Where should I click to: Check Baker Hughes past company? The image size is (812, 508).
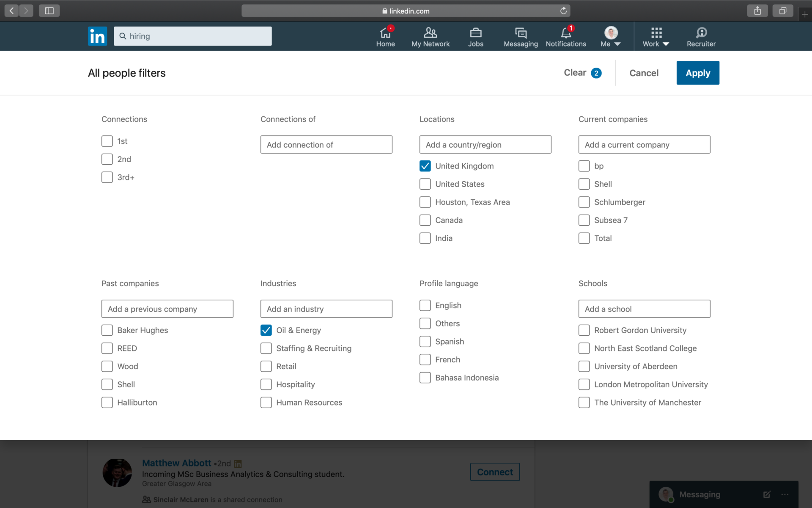pyautogui.click(x=107, y=330)
